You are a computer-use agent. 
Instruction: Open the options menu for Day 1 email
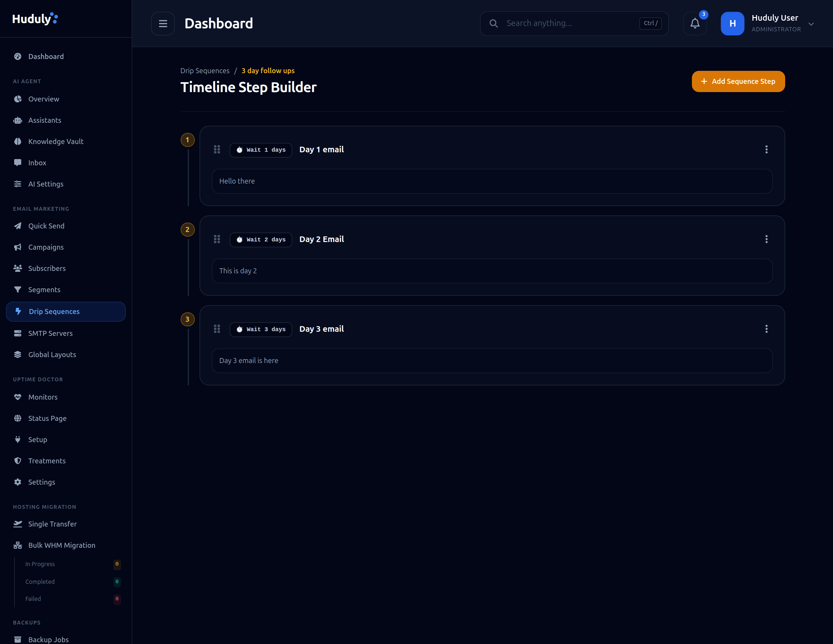click(x=766, y=149)
